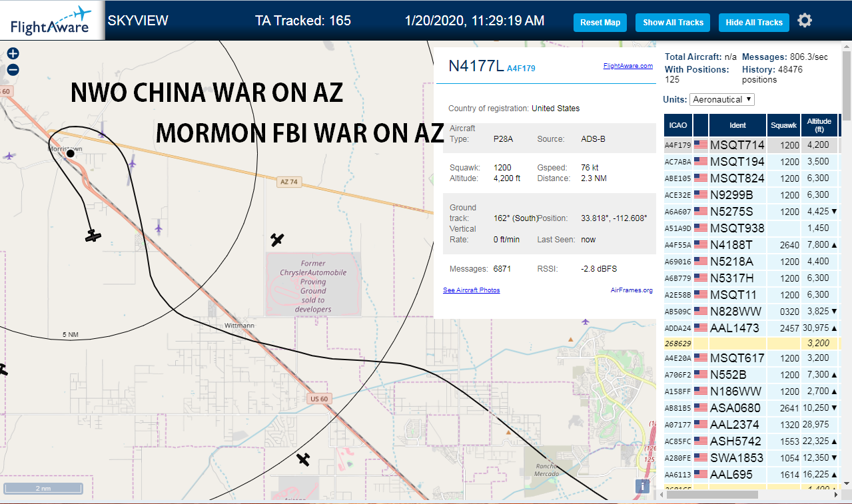Click Show All Tracks button

pos(673,23)
